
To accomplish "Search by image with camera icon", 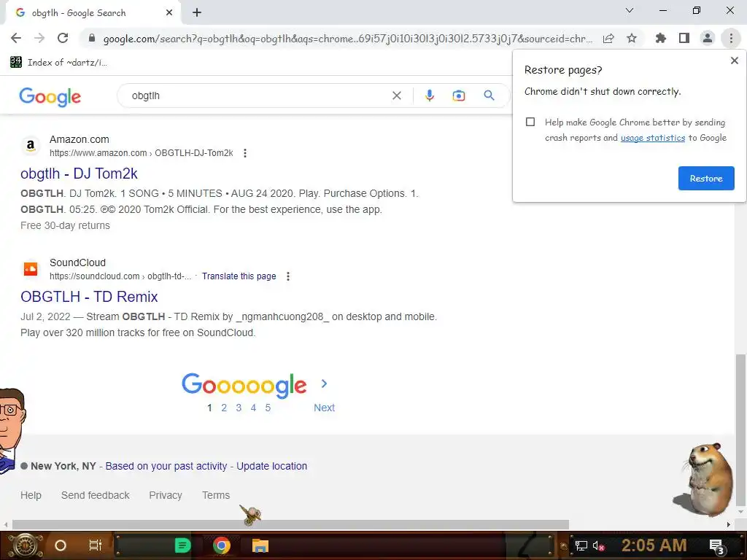I will tap(458, 96).
